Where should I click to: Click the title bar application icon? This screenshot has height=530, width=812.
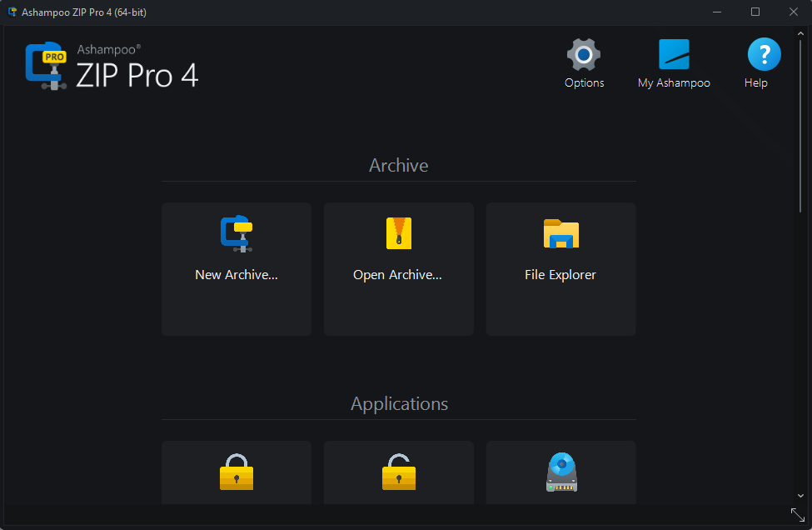click(x=12, y=12)
